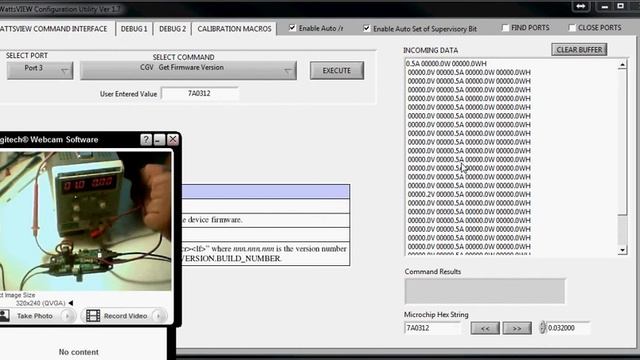This screenshot has height=360, width=640.
Task: Click the stepper beside the 0.032000 field
Action: (542, 328)
